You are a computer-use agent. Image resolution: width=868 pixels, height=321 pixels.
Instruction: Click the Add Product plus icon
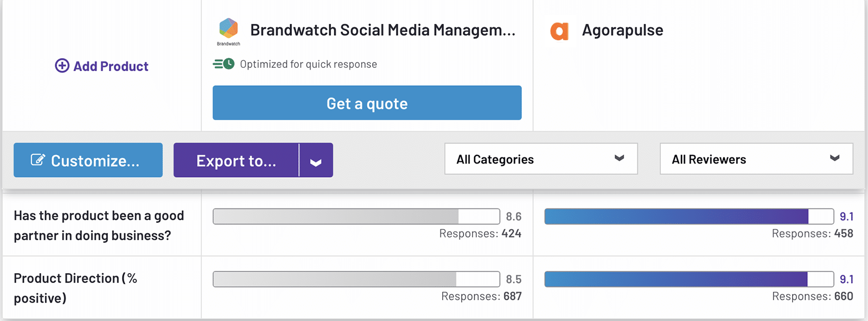[62, 66]
